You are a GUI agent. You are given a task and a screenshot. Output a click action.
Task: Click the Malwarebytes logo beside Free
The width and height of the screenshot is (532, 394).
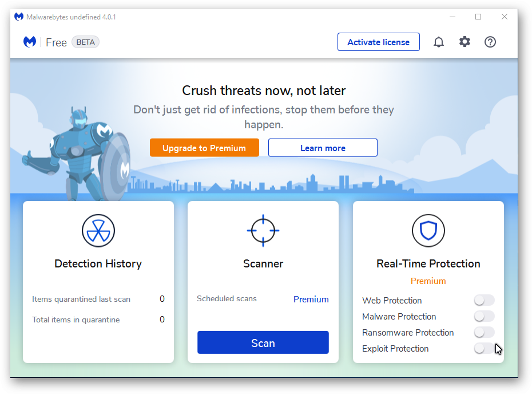(x=30, y=42)
